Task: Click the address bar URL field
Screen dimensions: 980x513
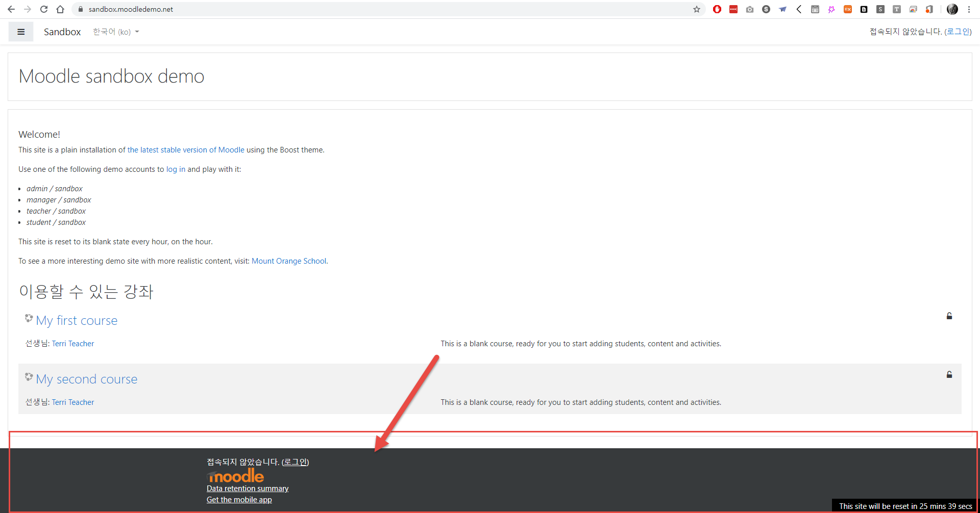Action: 388,9
